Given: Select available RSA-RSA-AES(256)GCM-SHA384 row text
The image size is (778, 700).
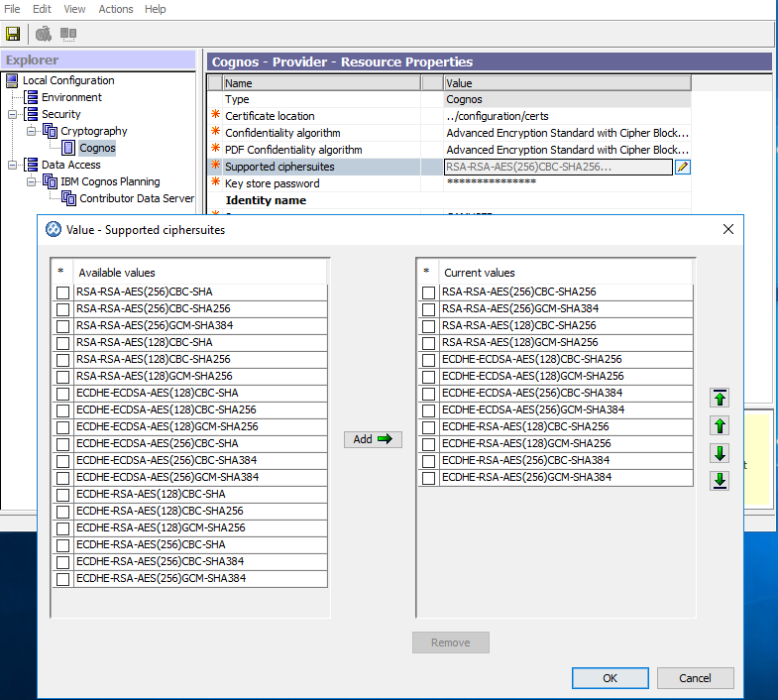Looking at the screenshot, I should coord(155,325).
